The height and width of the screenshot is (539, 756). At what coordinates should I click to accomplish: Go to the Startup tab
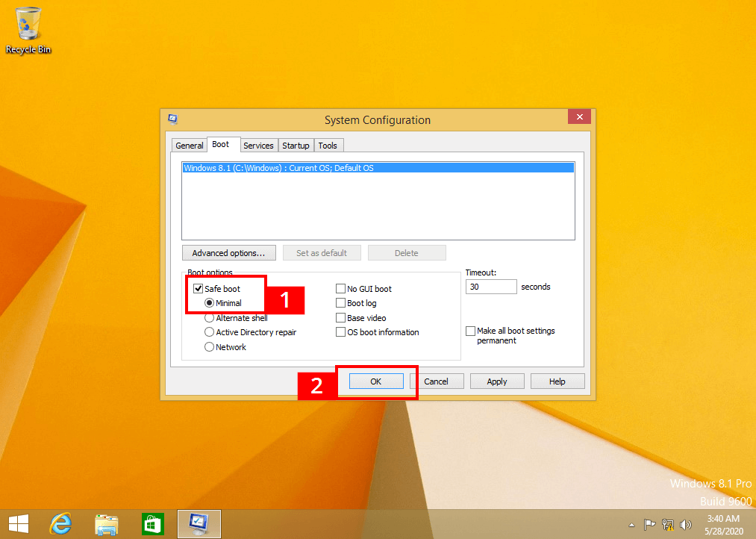pyautogui.click(x=296, y=146)
